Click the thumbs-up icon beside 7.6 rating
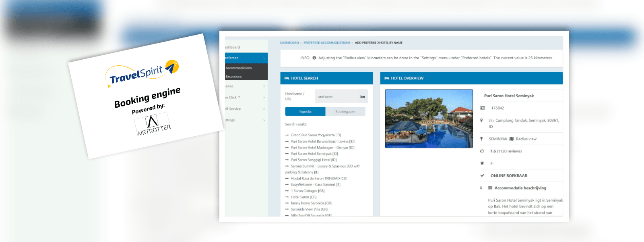Screen dimensions: 644x242 (482, 151)
